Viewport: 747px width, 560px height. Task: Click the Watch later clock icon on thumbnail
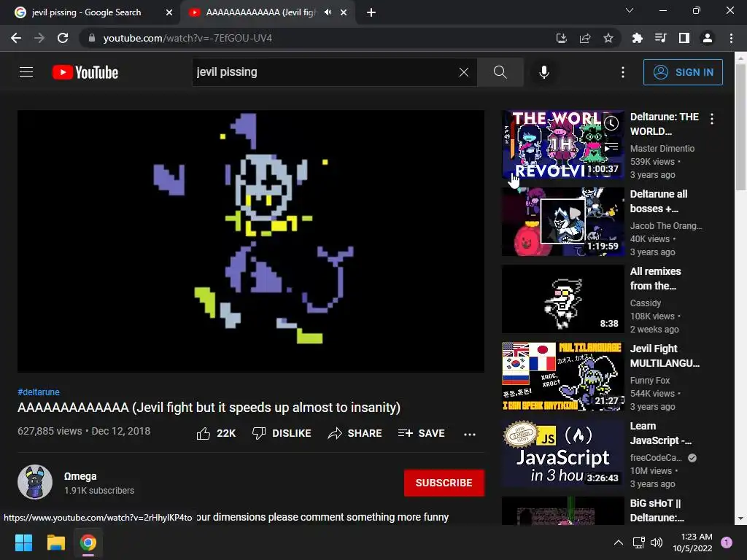[x=611, y=123]
